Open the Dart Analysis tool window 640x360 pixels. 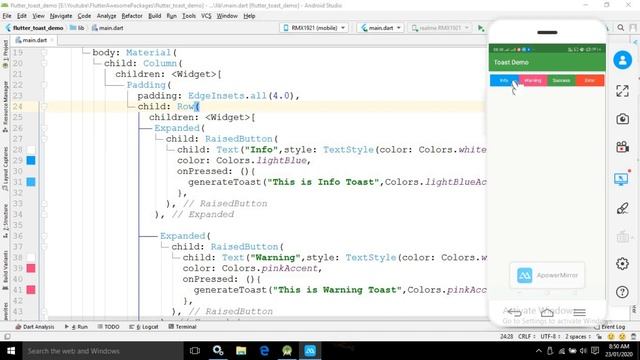35,327
